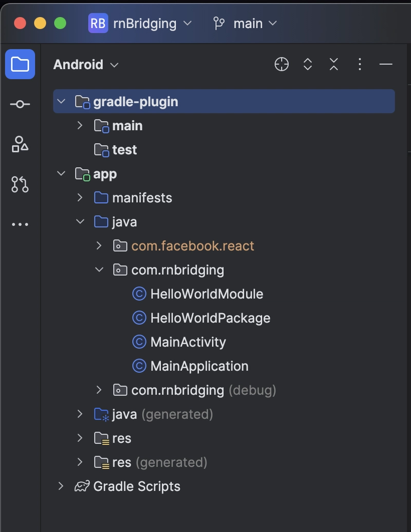The height and width of the screenshot is (532, 411).
Task: Open the Pull Requests sidebar icon
Action: [x=20, y=184]
